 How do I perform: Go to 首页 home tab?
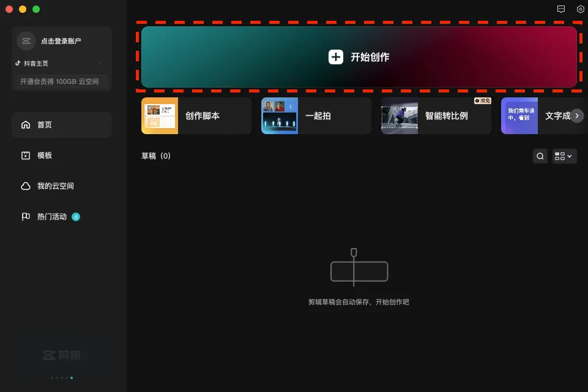[x=62, y=125]
